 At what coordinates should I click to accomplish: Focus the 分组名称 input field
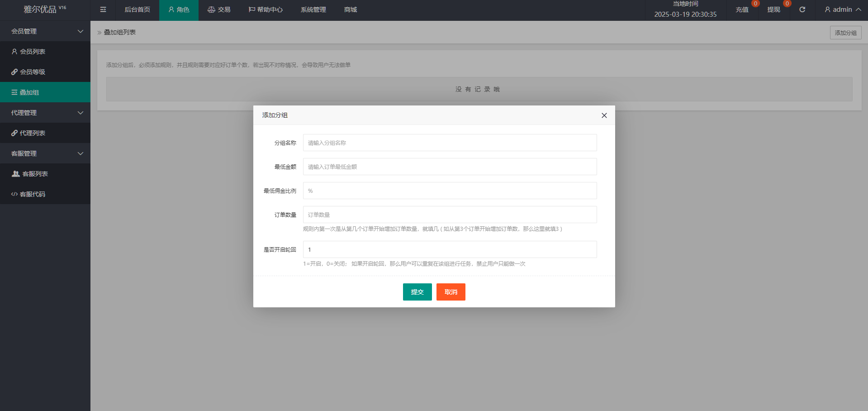click(450, 143)
